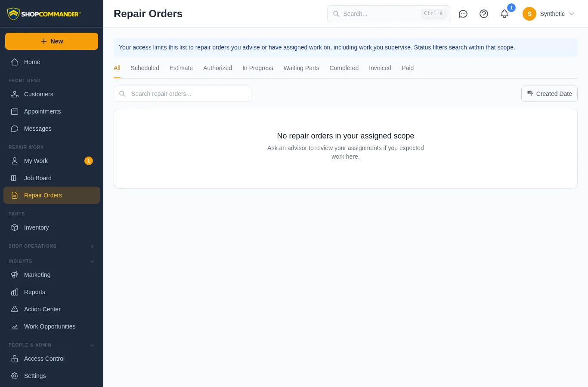Select the In Progress tab

[258, 68]
